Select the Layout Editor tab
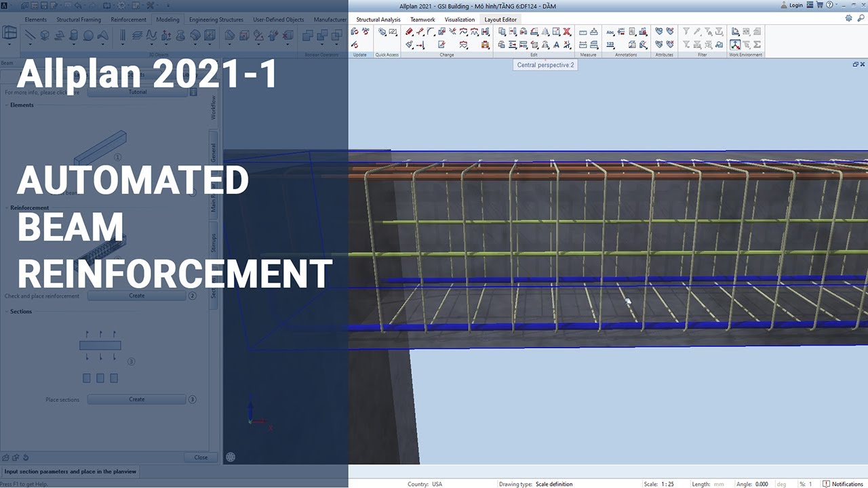The image size is (868, 488). point(500,20)
